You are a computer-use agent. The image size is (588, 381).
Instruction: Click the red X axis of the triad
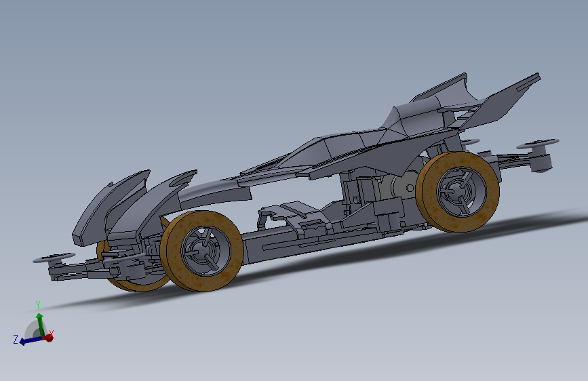[49, 338]
